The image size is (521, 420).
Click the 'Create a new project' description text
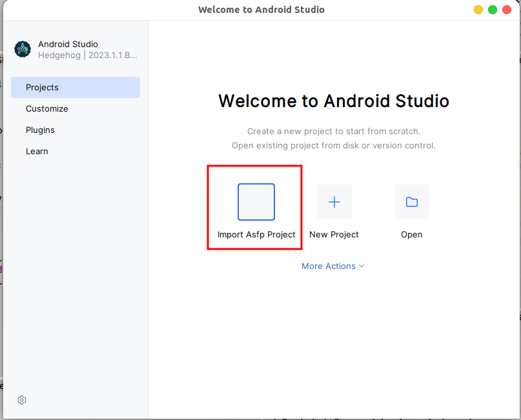coord(334,131)
